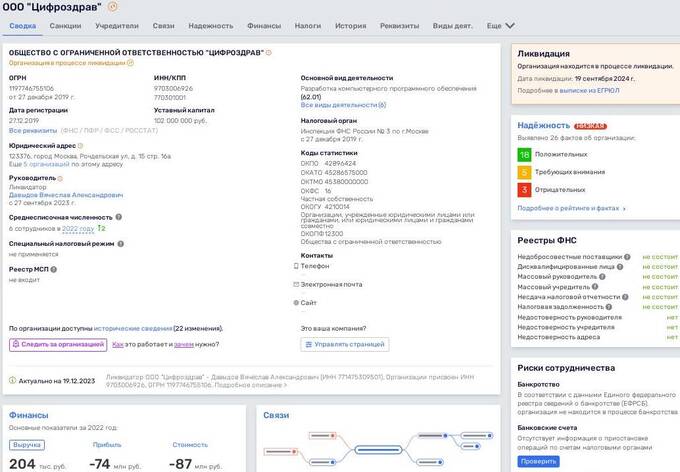Click the Как это работает link
This screenshot has height=472, width=680.
118,344
